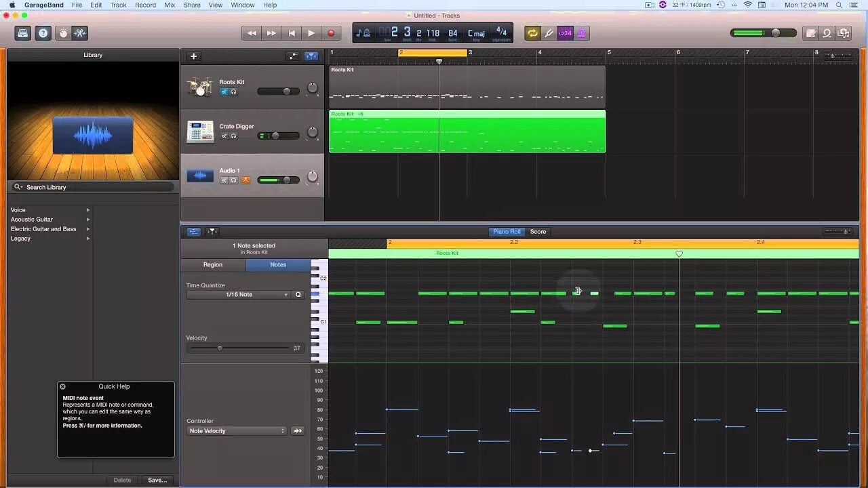Click the Search Library field
Image resolution: width=868 pixels, height=488 pixels.
pyautogui.click(x=93, y=187)
